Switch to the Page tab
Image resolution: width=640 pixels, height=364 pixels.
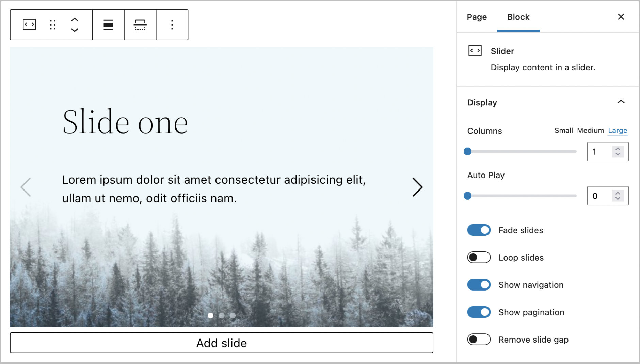pyautogui.click(x=477, y=17)
